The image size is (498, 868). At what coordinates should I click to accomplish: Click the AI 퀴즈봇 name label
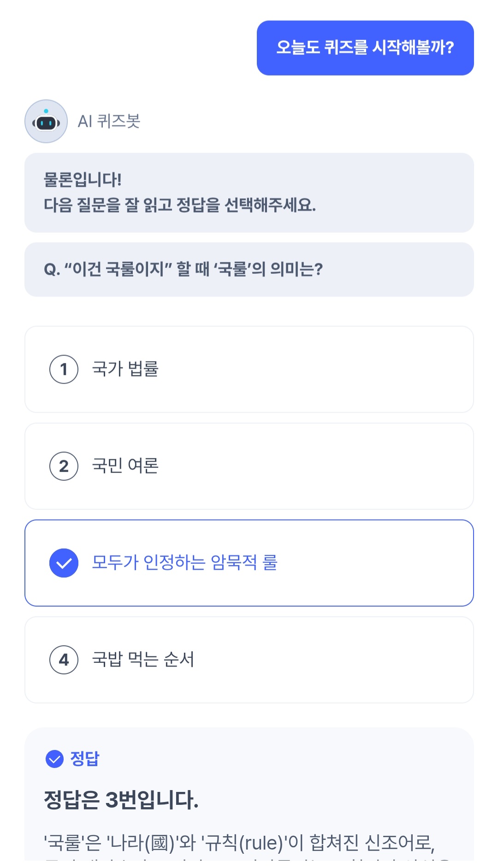109,121
